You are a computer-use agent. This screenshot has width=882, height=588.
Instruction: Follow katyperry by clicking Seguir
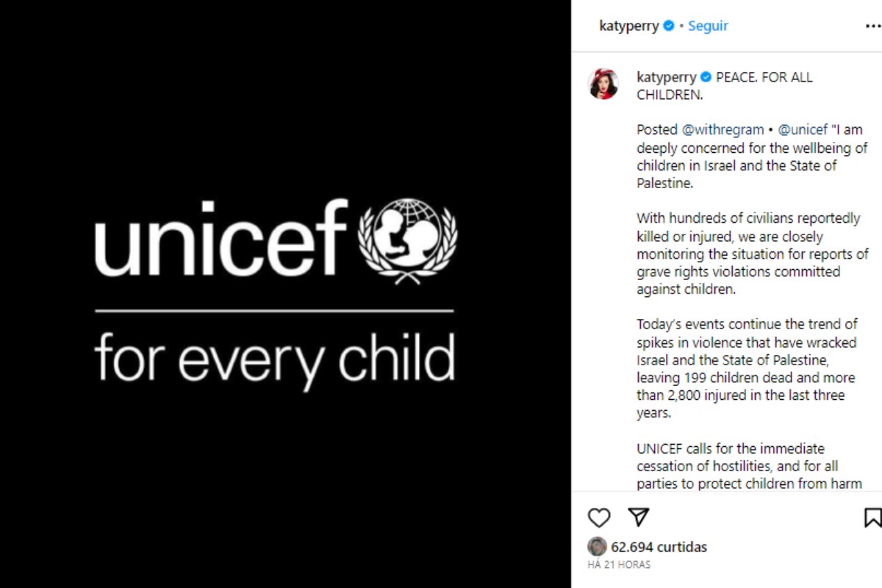(x=708, y=26)
